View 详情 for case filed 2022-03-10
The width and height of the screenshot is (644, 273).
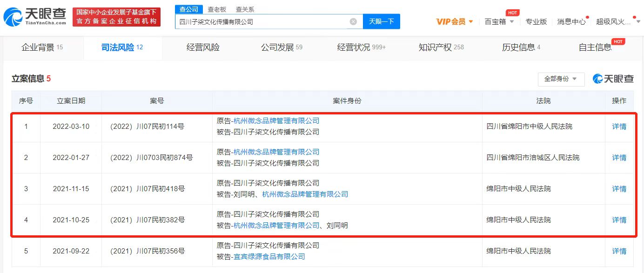click(x=619, y=127)
